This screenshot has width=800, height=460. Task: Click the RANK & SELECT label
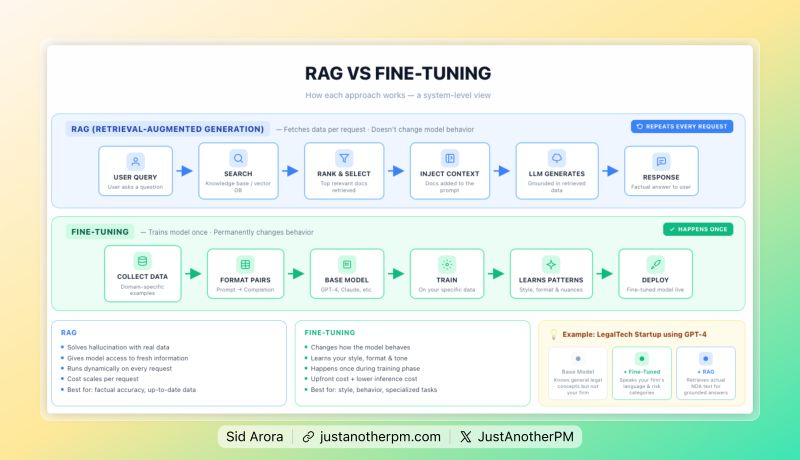click(344, 174)
